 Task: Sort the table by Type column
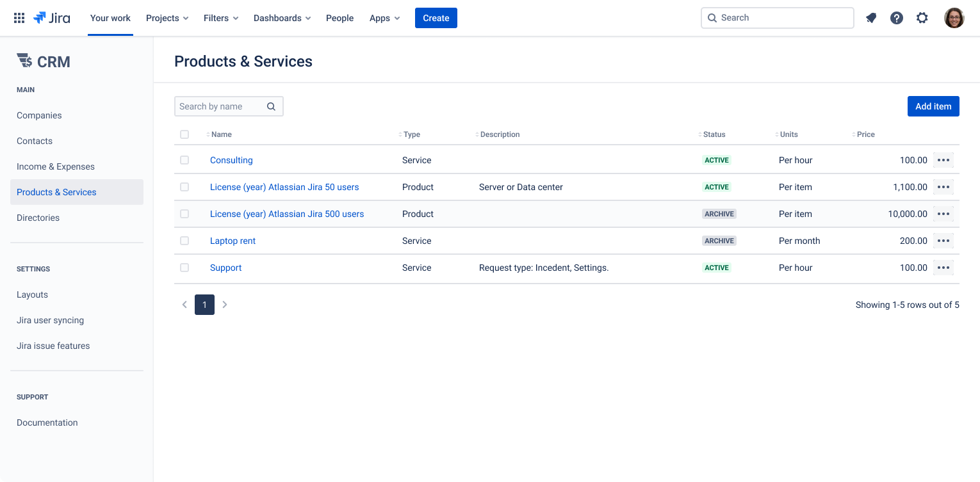click(409, 134)
